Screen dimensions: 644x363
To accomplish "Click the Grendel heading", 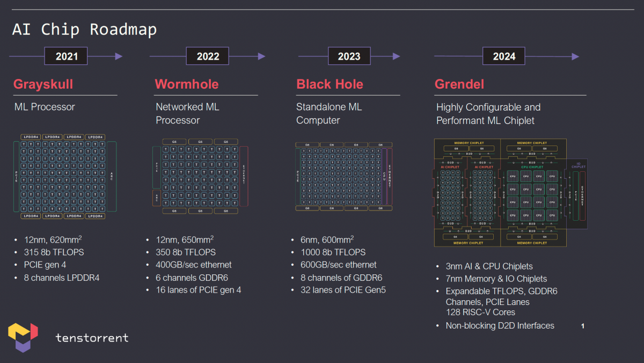I will 459,84.
